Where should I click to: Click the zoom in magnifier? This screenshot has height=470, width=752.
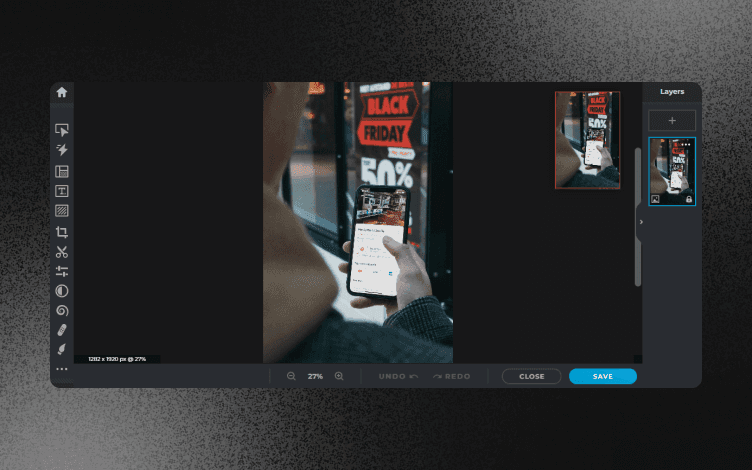(x=339, y=376)
